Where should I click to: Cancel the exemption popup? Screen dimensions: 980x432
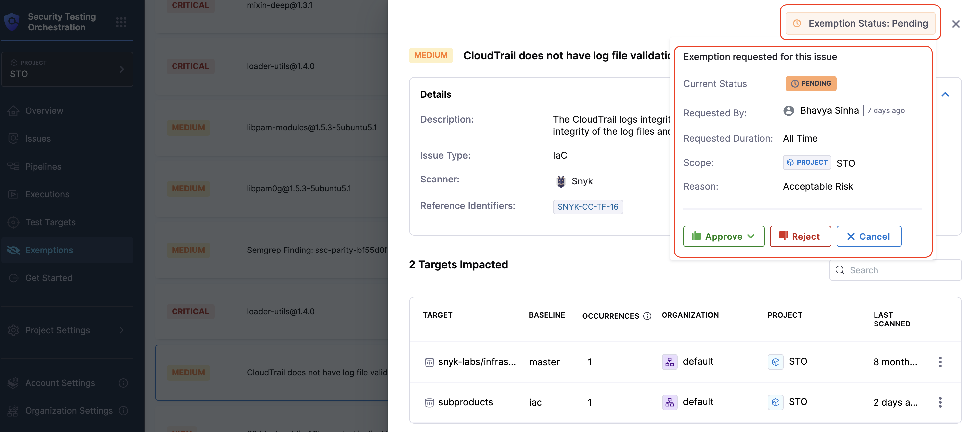coord(869,236)
